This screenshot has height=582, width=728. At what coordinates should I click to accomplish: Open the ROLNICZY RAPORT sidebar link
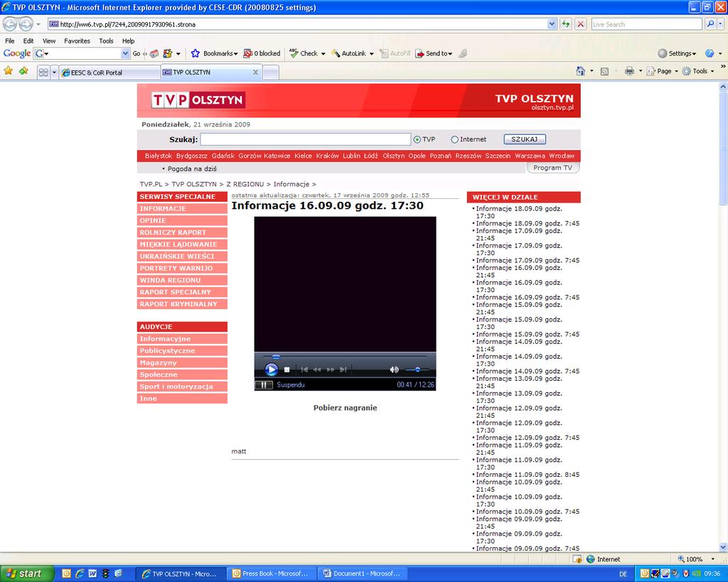click(x=182, y=232)
